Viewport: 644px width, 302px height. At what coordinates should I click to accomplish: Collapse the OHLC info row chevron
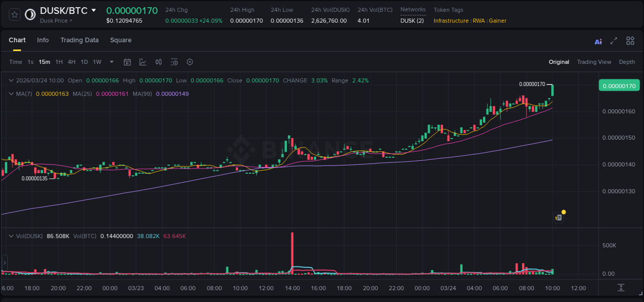click(x=11, y=80)
